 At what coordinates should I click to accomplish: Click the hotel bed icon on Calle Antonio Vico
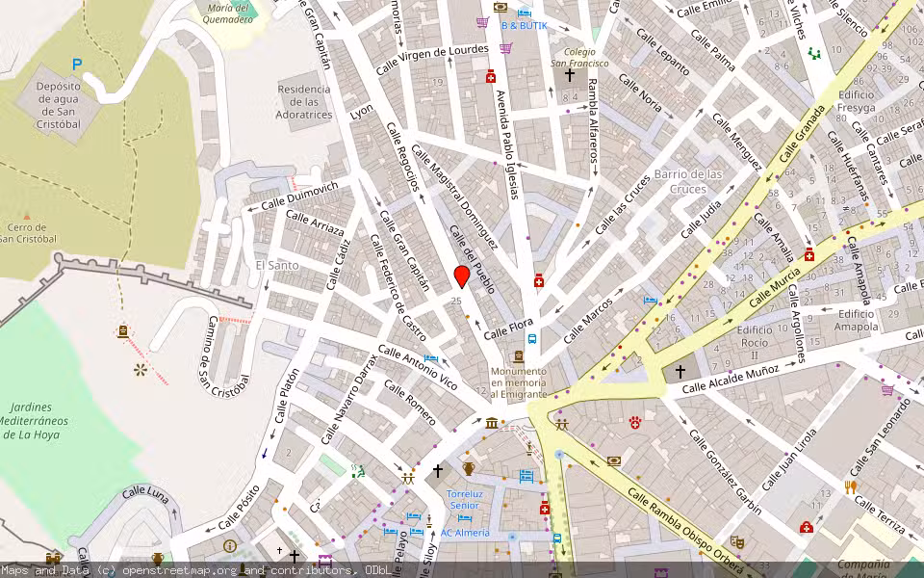point(431,358)
